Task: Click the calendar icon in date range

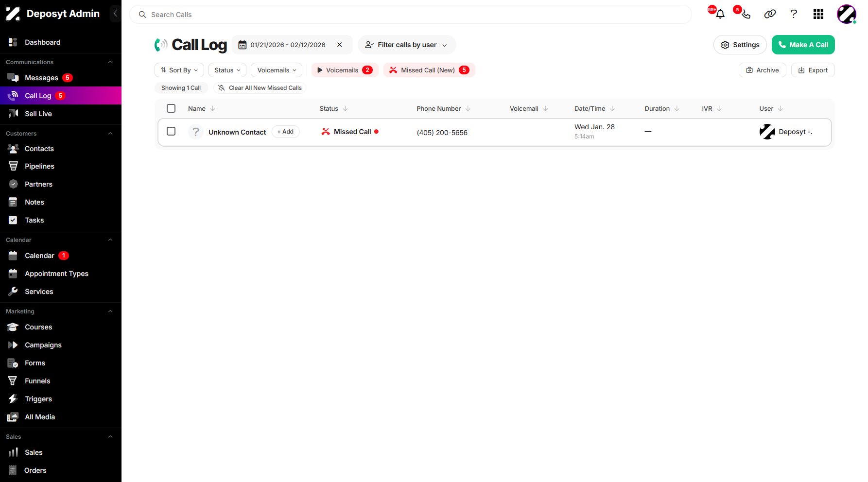Action: 242,45
